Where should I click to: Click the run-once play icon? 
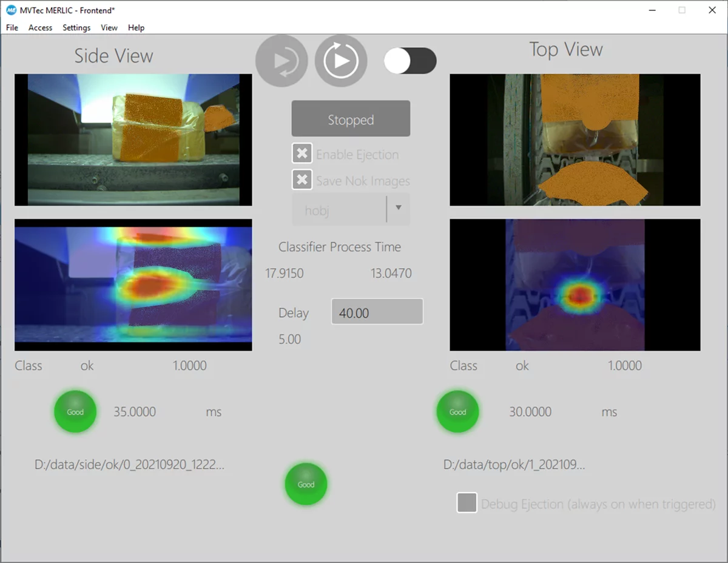[x=281, y=61]
